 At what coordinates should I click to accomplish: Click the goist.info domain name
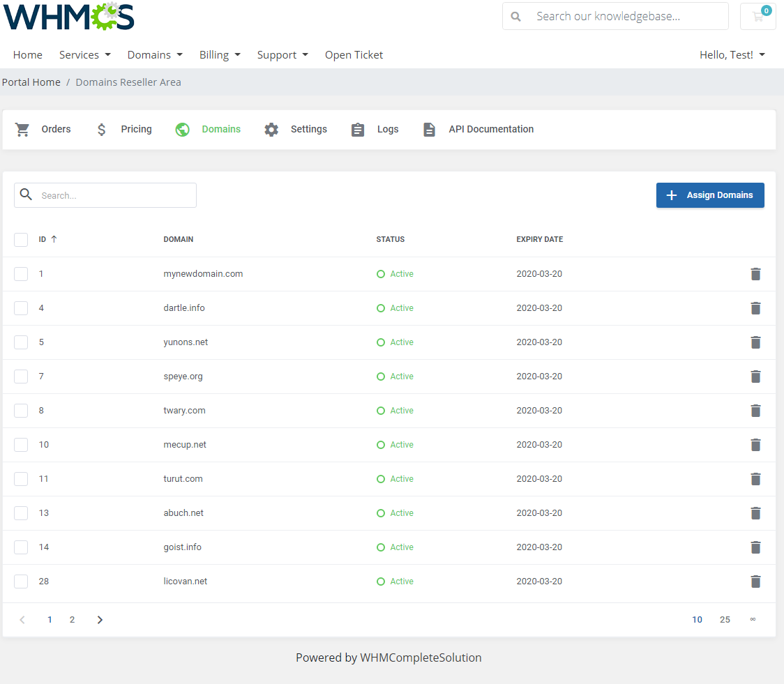coord(183,547)
